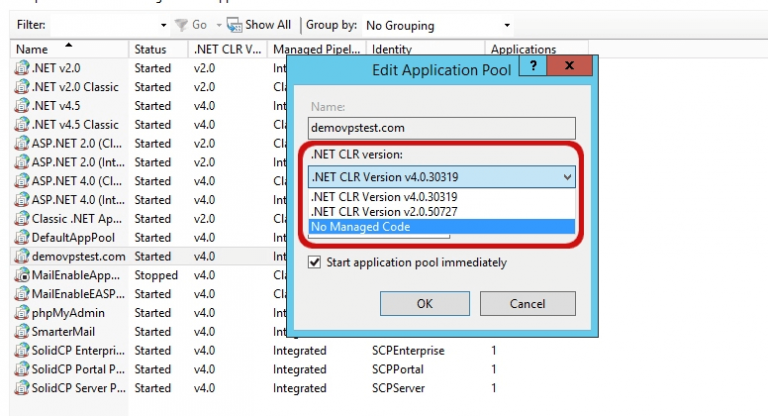Click v2.0 cell in Classic .NET Ap... row
This screenshot has width=768, height=416.
[x=204, y=219]
